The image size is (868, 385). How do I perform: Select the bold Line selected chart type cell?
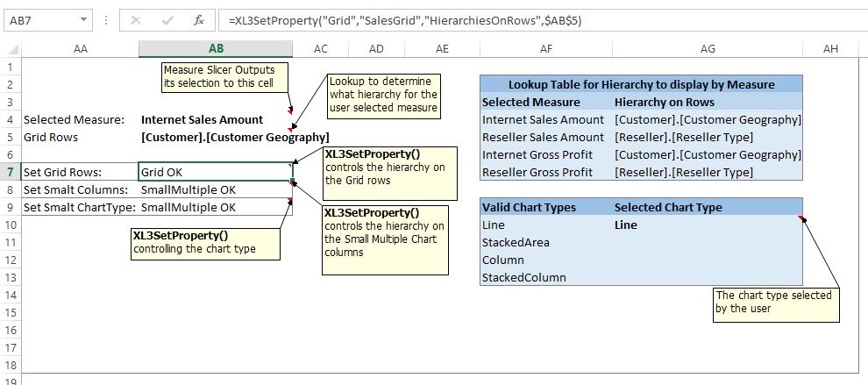coord(626,225)
